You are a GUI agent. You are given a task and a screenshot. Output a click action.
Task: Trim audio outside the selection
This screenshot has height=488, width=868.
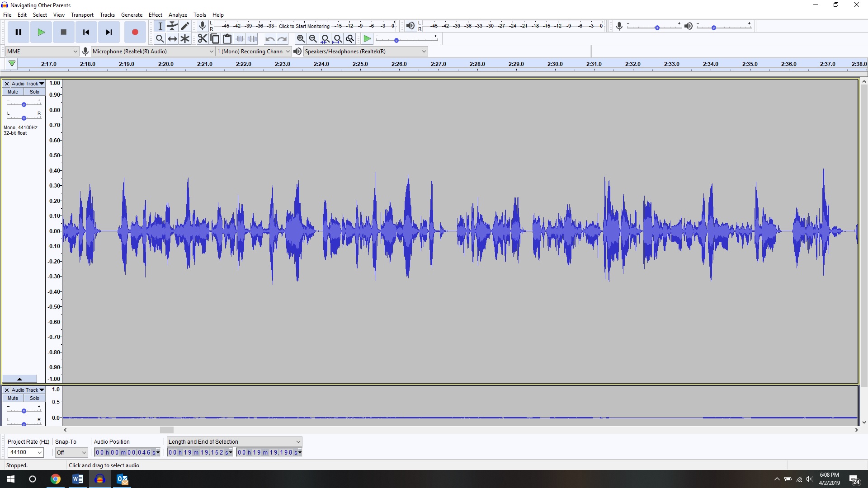click(240, 38)
